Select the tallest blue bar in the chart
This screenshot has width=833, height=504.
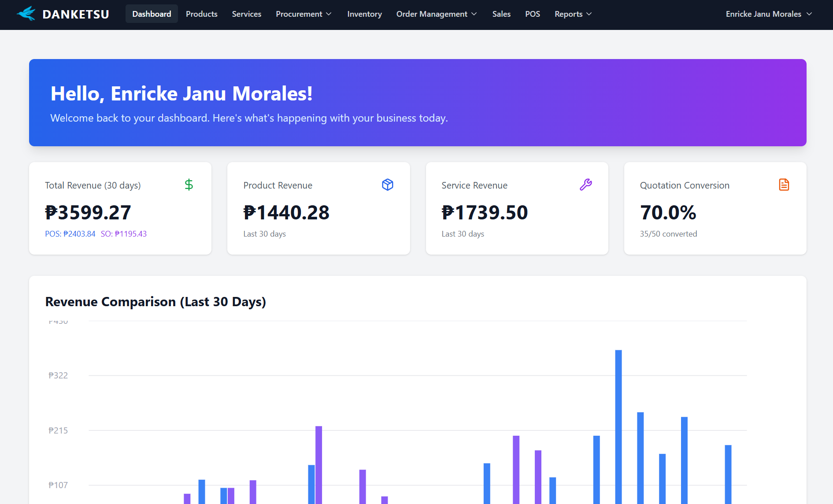click(619, 423)
